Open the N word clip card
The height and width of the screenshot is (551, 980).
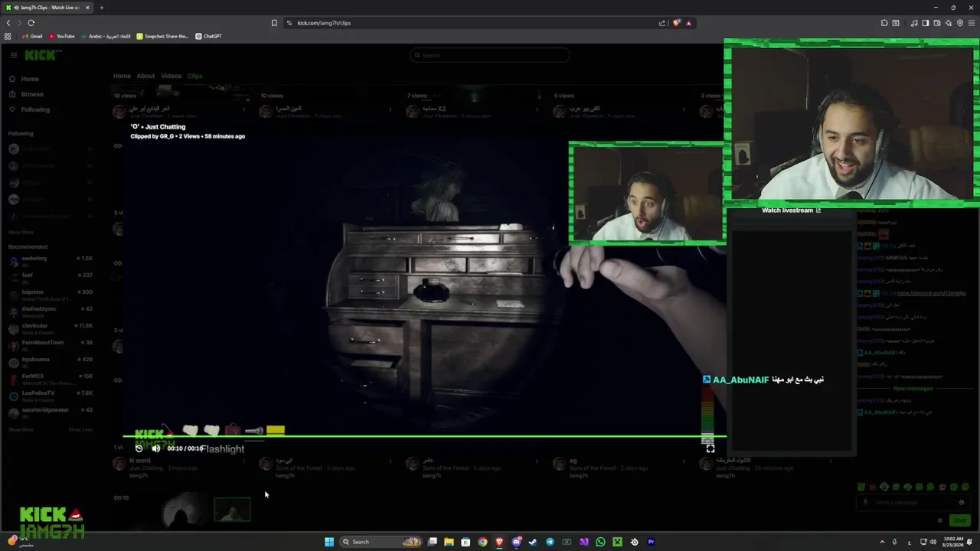180,467
